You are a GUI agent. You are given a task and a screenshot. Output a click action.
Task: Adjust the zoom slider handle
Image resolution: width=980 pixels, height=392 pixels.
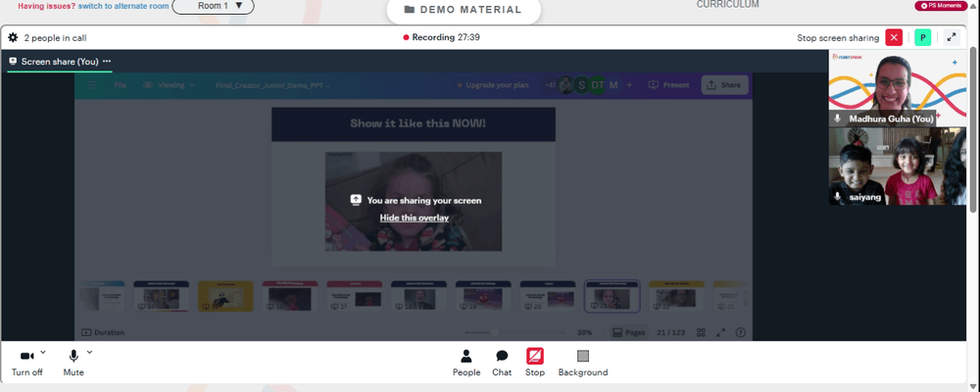tap(495, 332)
